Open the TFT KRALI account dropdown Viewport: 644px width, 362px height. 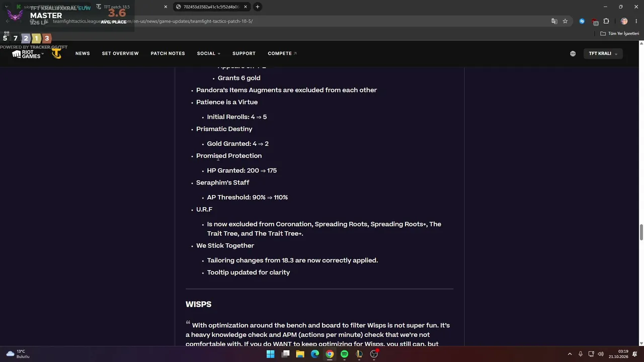(603, 53)
